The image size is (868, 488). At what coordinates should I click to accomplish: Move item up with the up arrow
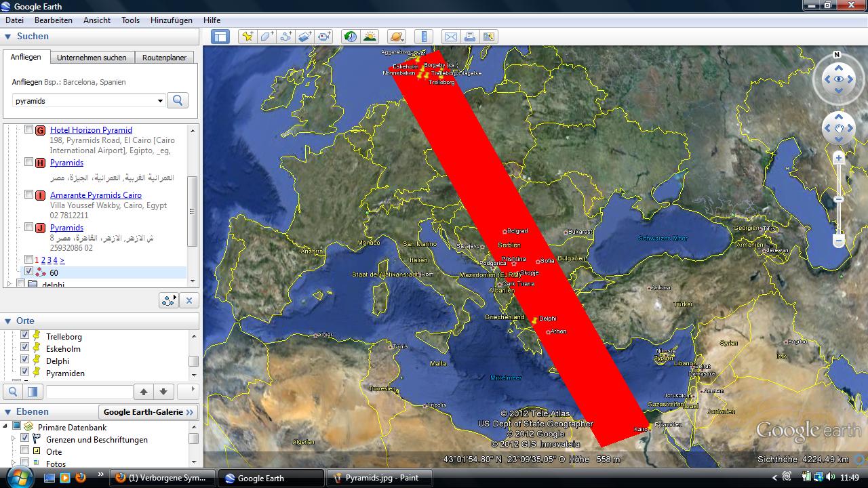click(144, 391)
